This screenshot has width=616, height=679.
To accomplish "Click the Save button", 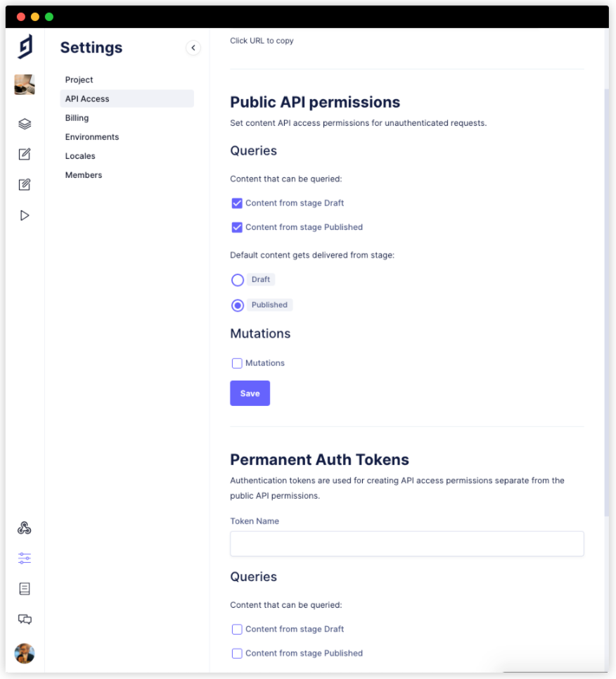I will 250,393.
